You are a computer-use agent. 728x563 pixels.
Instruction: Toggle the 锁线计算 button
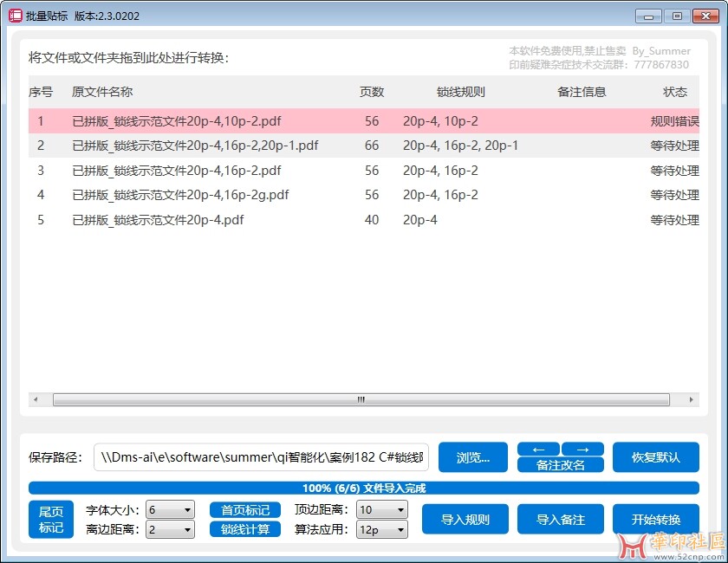click(245, 529)
